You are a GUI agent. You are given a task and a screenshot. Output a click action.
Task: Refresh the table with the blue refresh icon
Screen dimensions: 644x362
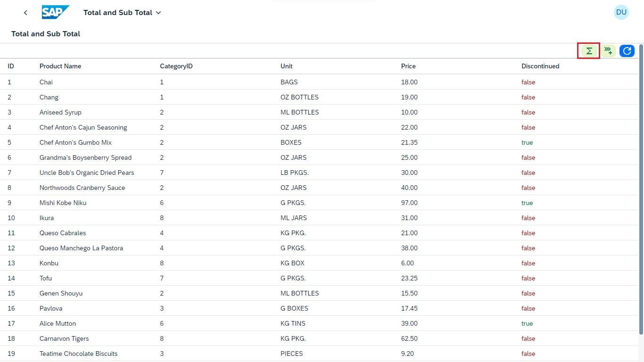tap(627, 50)
